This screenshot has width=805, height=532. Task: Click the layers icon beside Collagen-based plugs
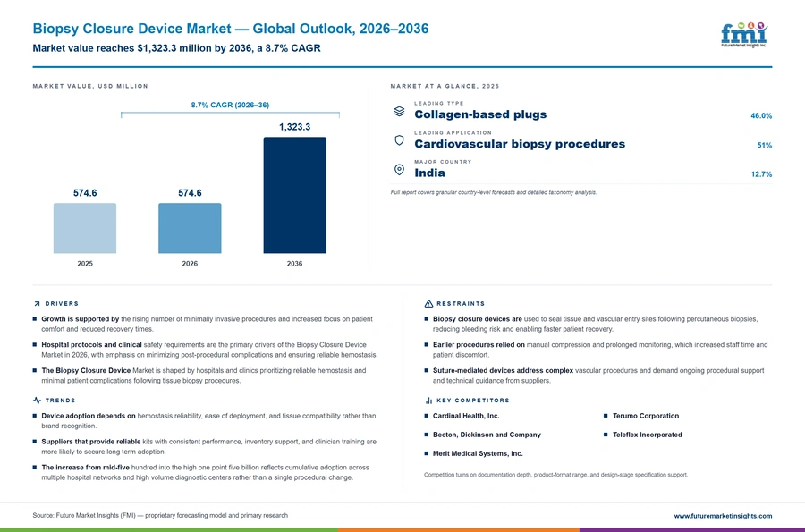[x=399, y=112]
